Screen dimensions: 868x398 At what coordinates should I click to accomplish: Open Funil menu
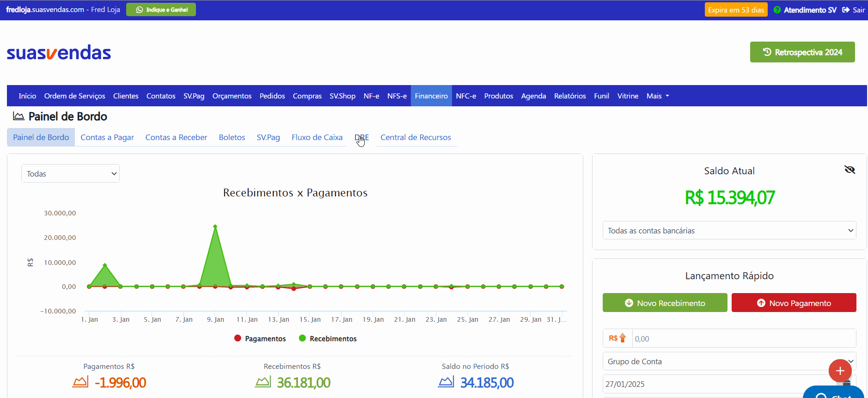(602, 96)
